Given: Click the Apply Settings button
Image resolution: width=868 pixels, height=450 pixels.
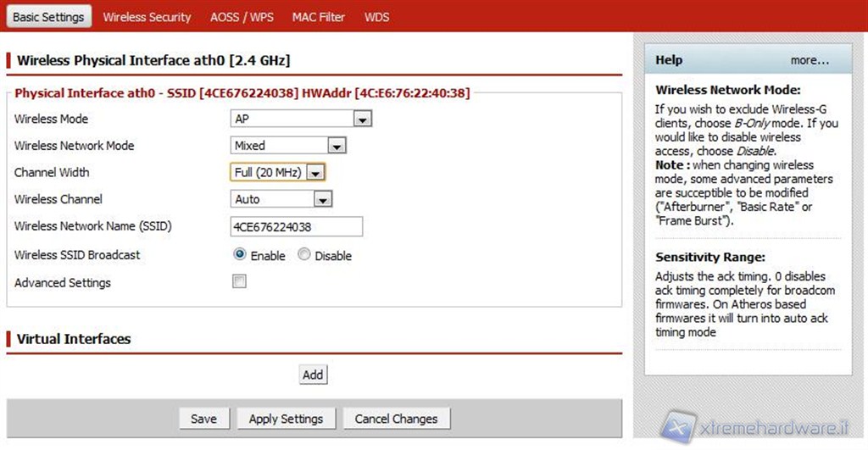Looking at the screenshot, I should point(286,419).
